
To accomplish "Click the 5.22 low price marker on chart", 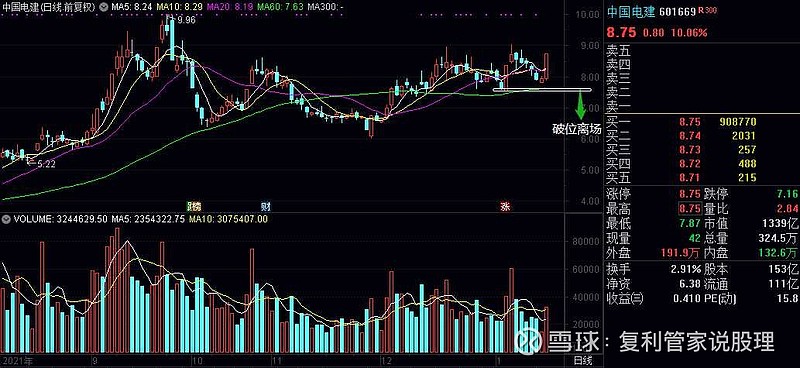I will (x=46, y=164).
